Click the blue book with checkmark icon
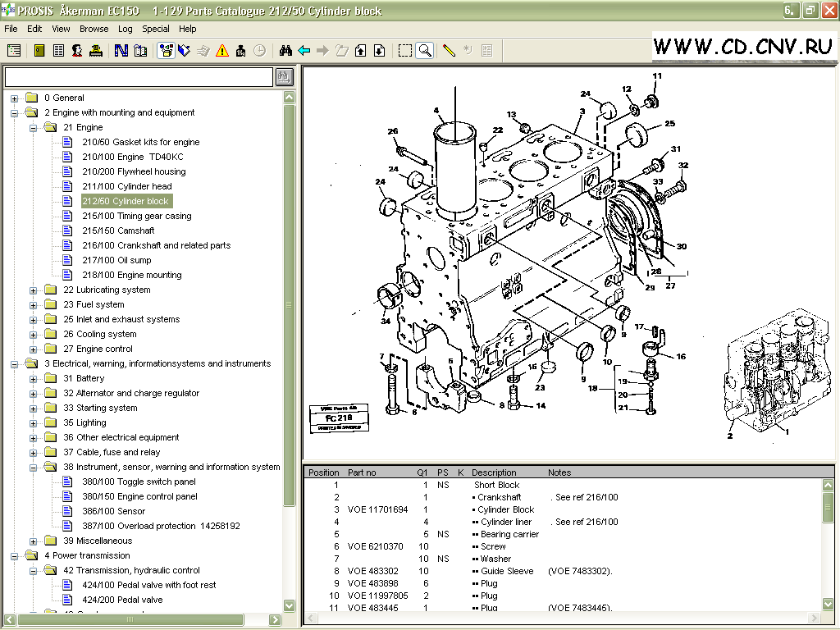Viewport: 840px width, 630px height. [x=185, y=51]
